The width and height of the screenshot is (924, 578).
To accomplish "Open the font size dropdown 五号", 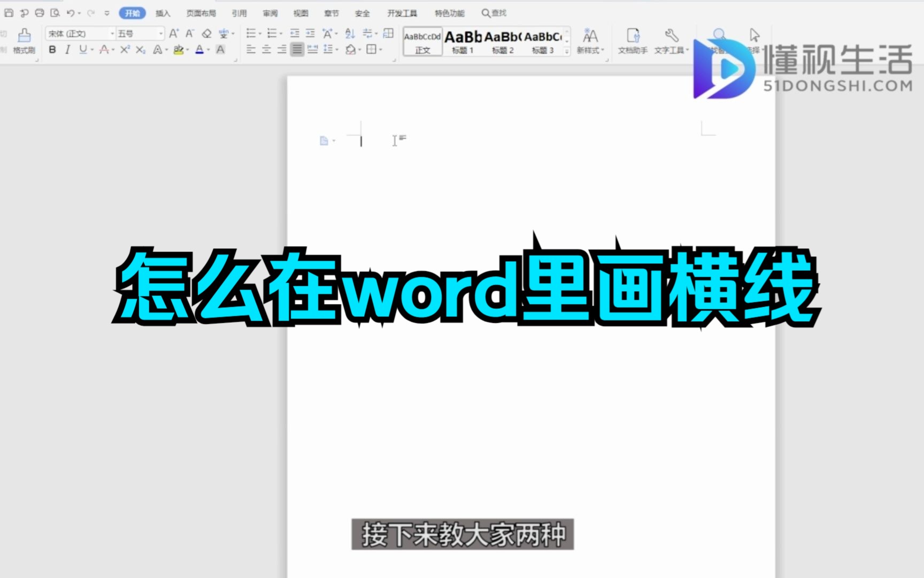I will coord(160,34).
